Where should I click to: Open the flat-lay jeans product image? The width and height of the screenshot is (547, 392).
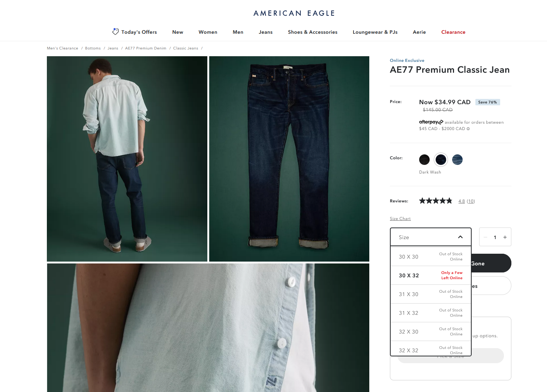pyautogui.click(x=289, y=159)
